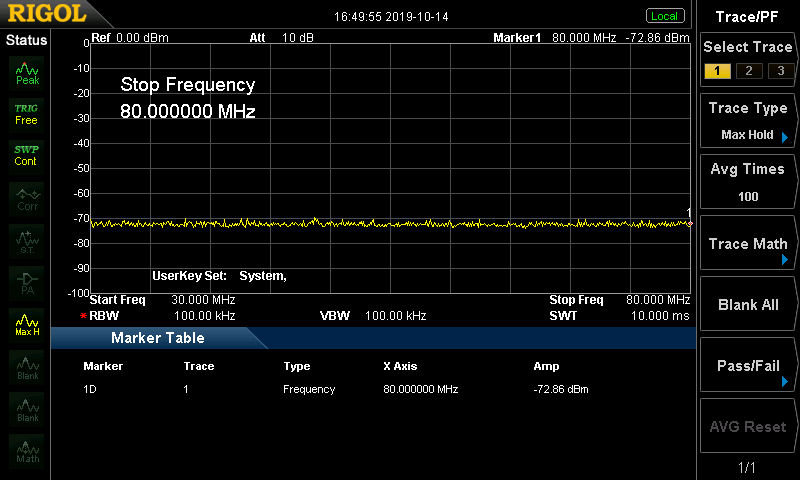Expand the Pass/Fail submenu
This screenshot has width=800, height=480.
[748, 367]
